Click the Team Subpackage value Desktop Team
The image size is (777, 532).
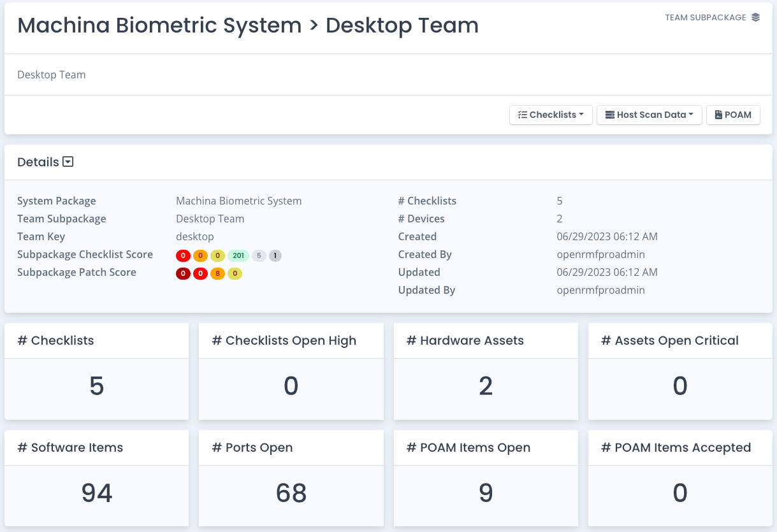point(210,219)
